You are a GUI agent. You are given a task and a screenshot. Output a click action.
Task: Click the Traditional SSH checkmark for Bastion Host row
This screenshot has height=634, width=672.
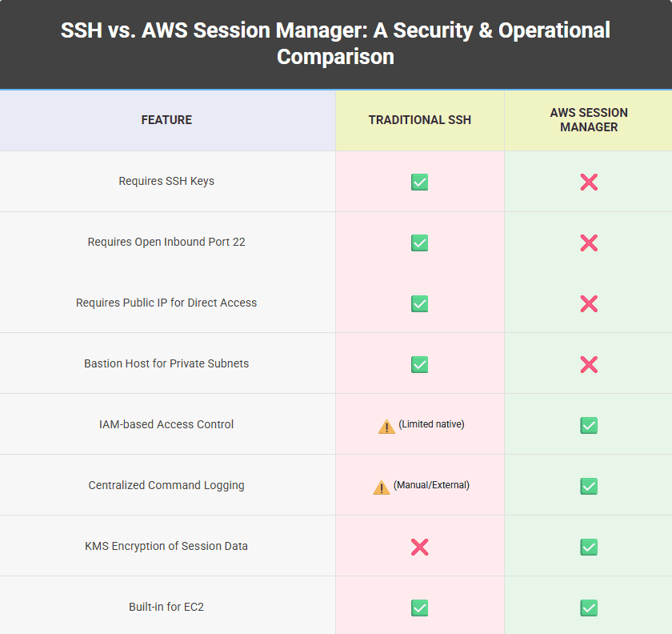tap(419, 364)
